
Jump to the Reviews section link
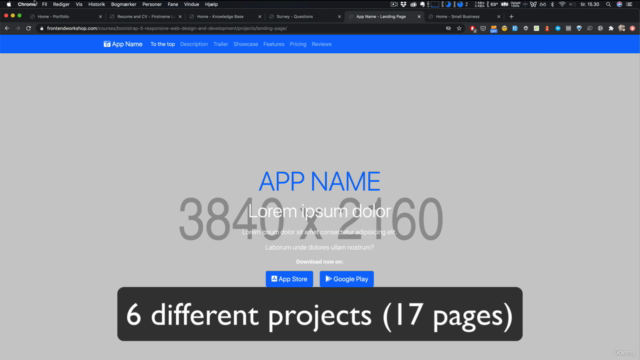[x=322, y=44]
